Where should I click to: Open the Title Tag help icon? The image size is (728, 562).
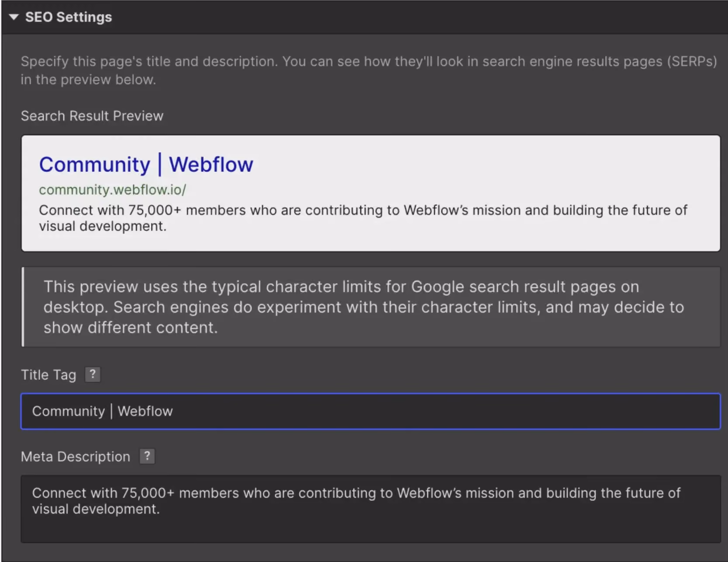point(93,375)
